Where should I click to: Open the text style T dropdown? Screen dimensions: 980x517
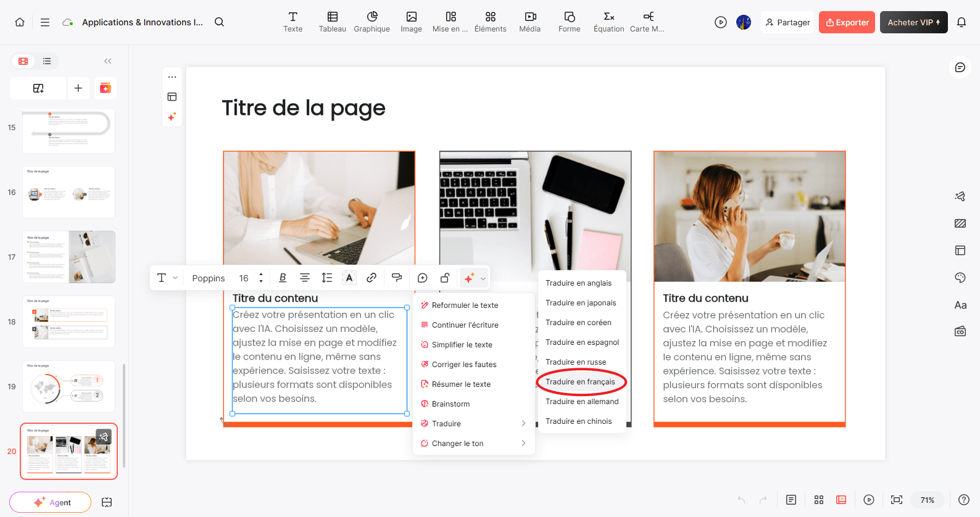pyautogui.click(x=167, y=278)
